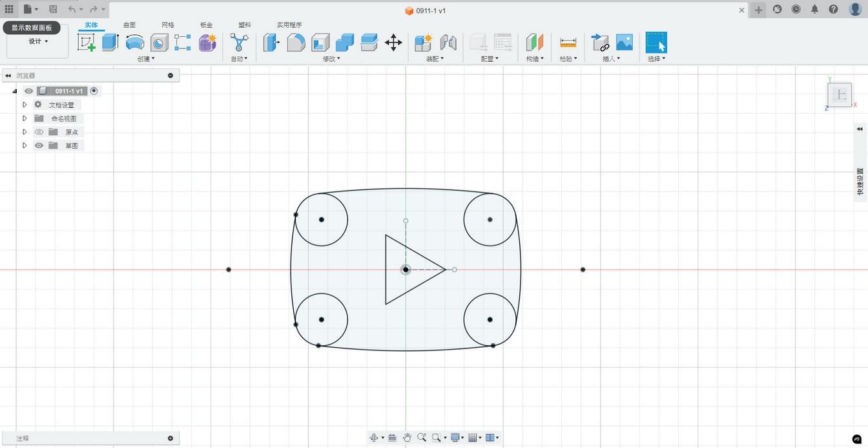
Task: Open the notifications bell
Action: pos(814,9)
